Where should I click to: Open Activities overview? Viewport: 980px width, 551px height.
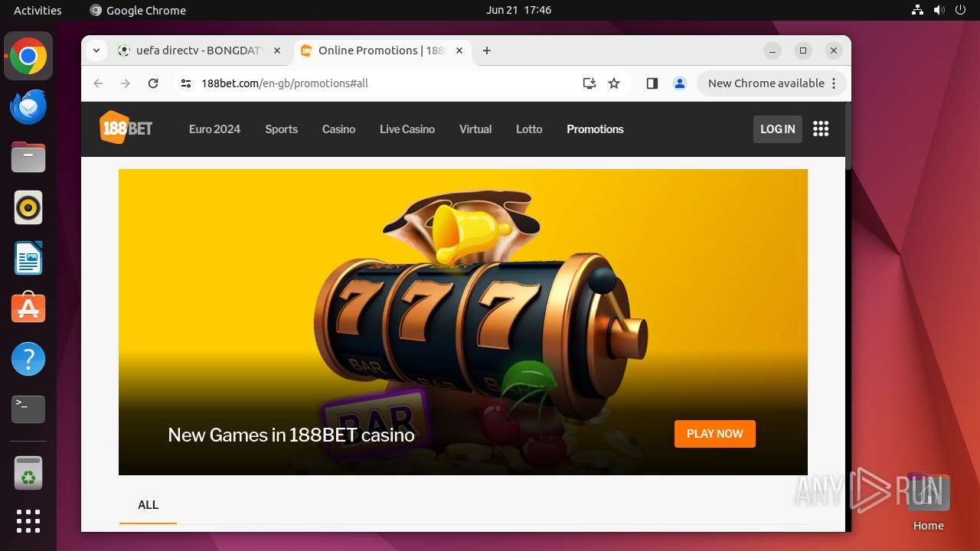click(x=38, y=10)
